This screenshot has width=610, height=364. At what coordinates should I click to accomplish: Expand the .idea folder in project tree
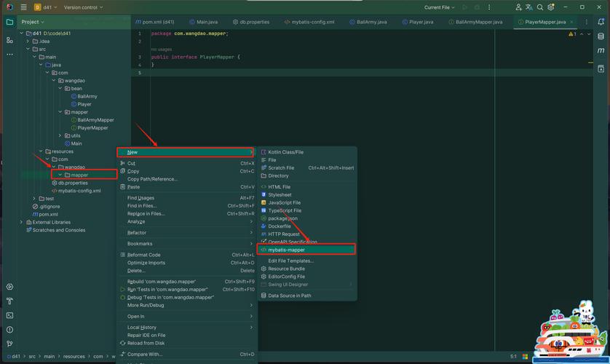(28, 41)
